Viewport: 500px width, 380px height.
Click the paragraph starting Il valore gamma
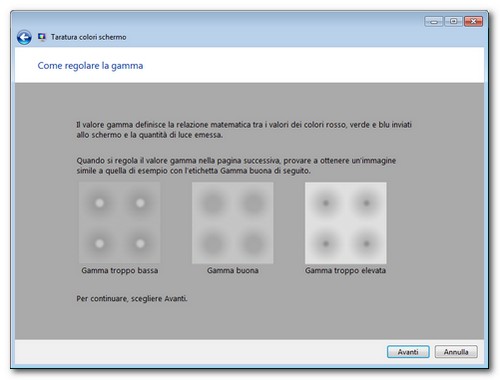[x=244, y=130]
